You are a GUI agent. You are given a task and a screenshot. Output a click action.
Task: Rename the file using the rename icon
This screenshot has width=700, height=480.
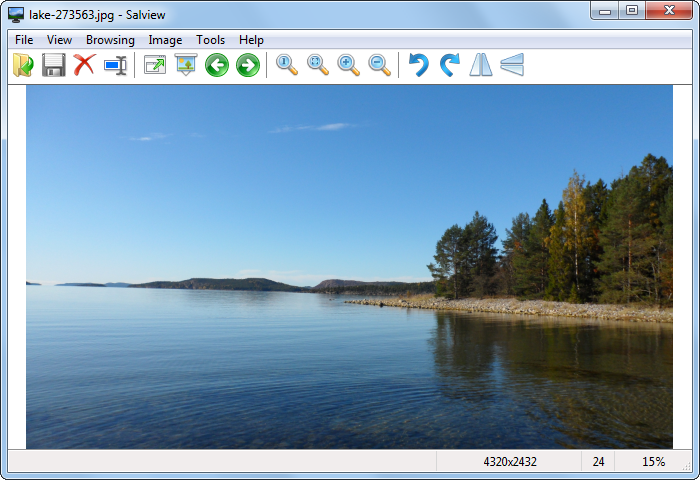[116, 65]
